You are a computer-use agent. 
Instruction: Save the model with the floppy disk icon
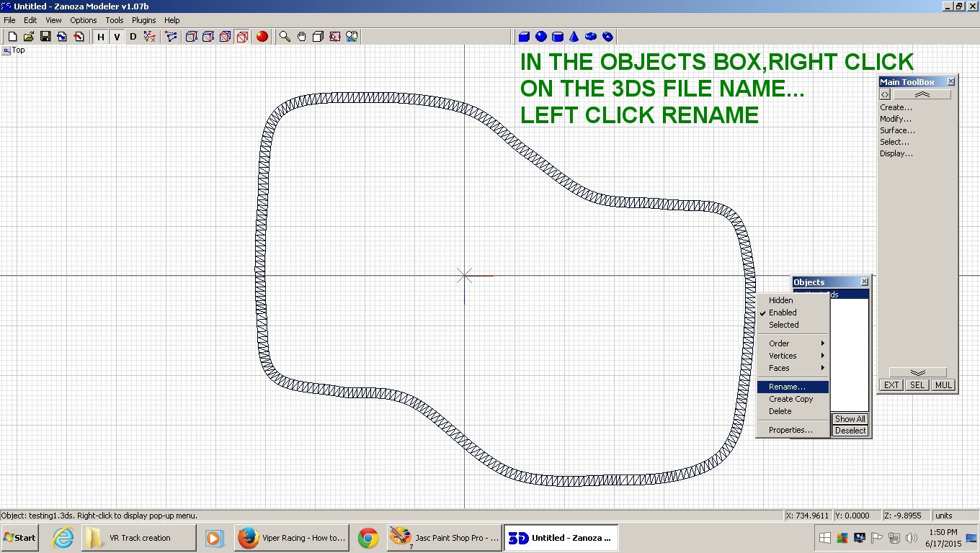tap(45, 37)
